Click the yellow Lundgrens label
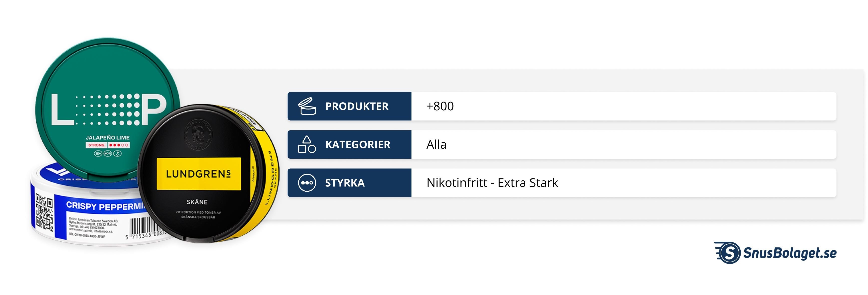This screenshot has width=868, height=295. [198, 174]
